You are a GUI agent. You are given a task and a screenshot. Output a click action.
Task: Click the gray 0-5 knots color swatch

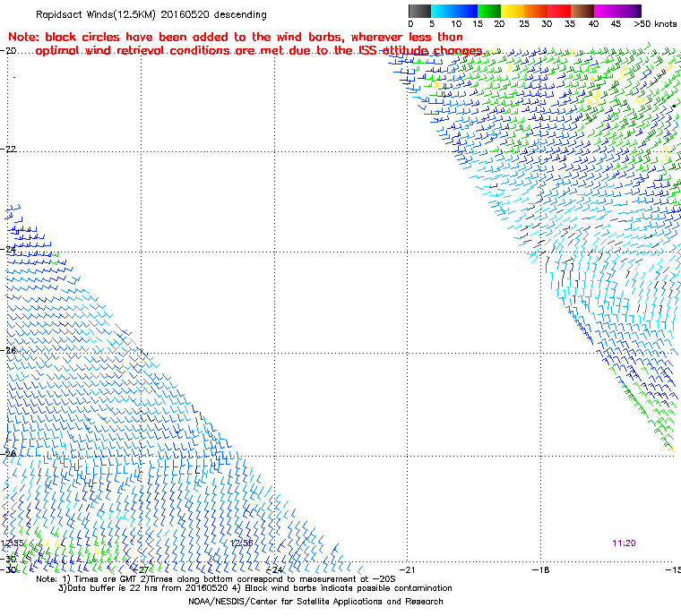point(419,11)
